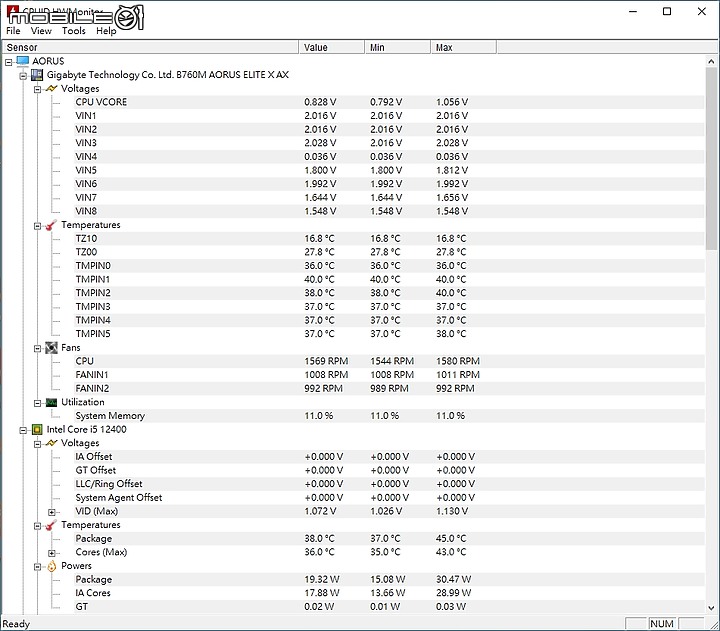720x631 pixels.
Task: Expand the VID (Max) row
Action: [52, 512]
